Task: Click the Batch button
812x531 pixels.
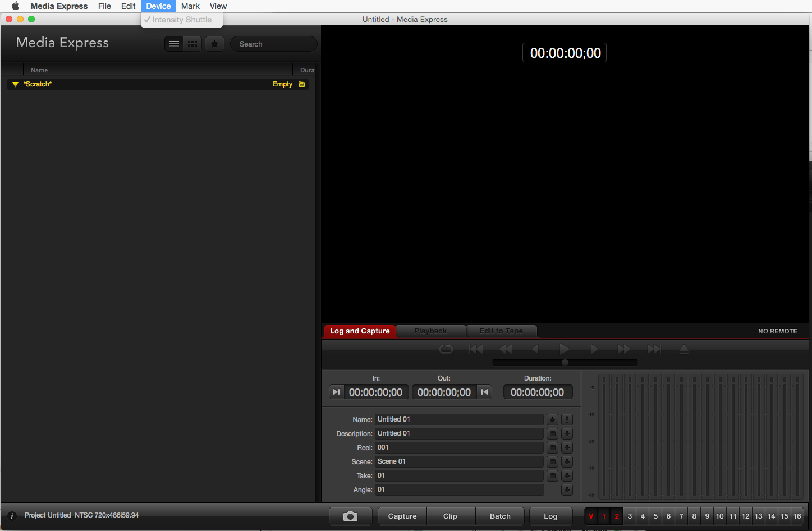Action: click(x=500, y=516)
